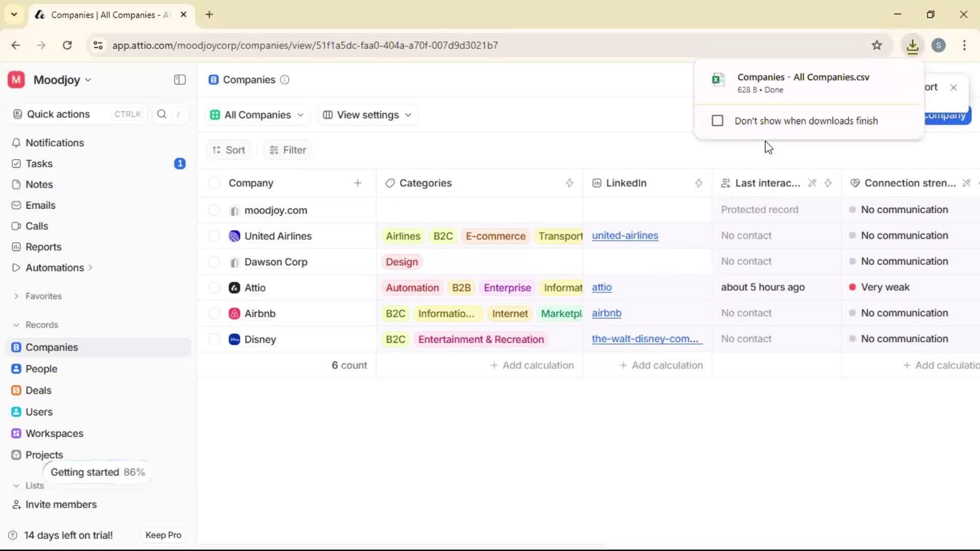Click the Keep Pro button

click(163, 535)
